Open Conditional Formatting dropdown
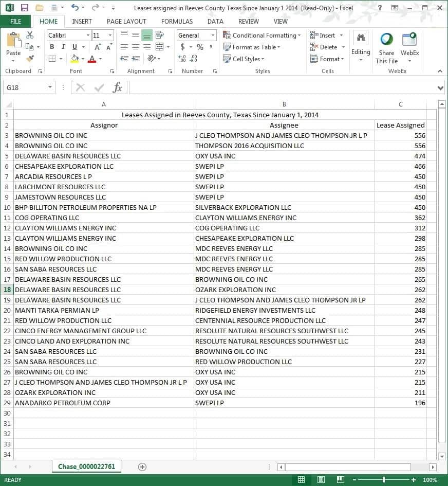 click(x=262, y=35)
